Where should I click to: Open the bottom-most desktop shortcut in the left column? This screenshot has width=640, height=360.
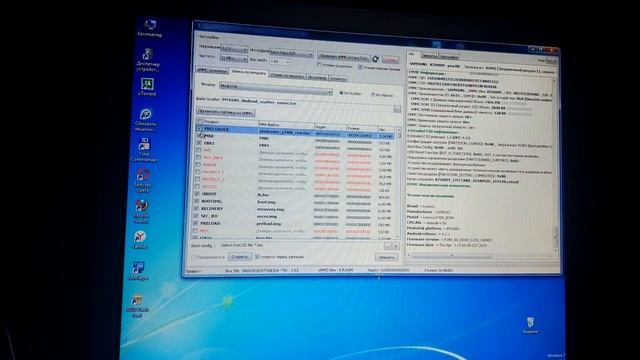point(137,306)
